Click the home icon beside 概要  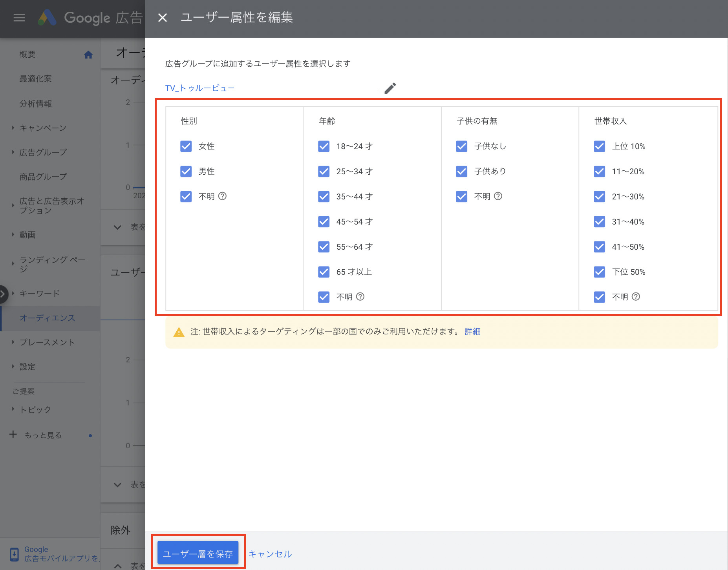click(88, 55)
